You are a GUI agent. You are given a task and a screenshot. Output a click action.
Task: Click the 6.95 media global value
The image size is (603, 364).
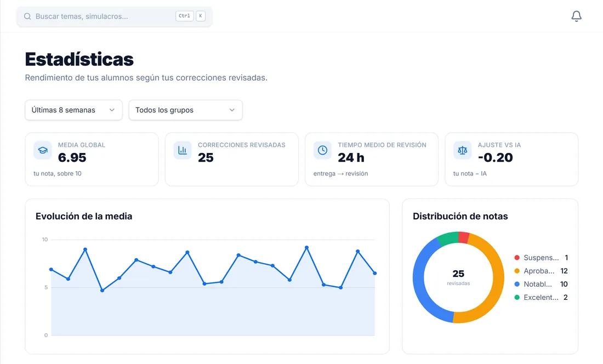[72, 157]
